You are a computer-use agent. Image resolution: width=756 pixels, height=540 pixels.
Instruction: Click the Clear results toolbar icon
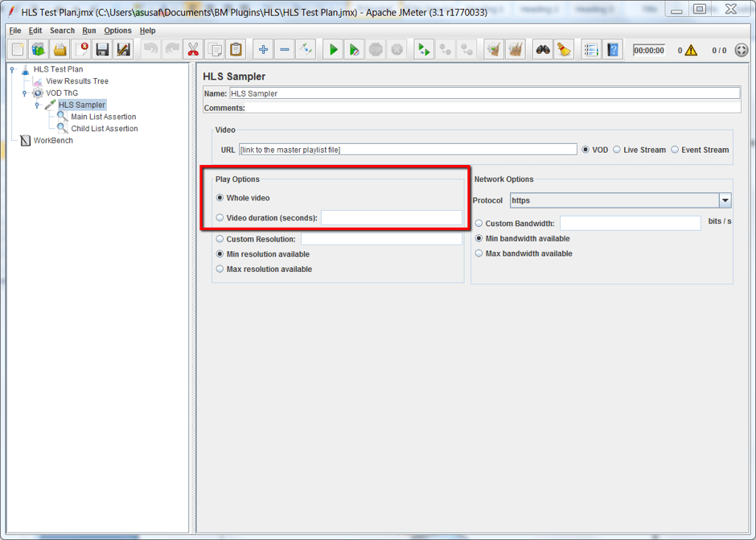(x=494, y=50)
